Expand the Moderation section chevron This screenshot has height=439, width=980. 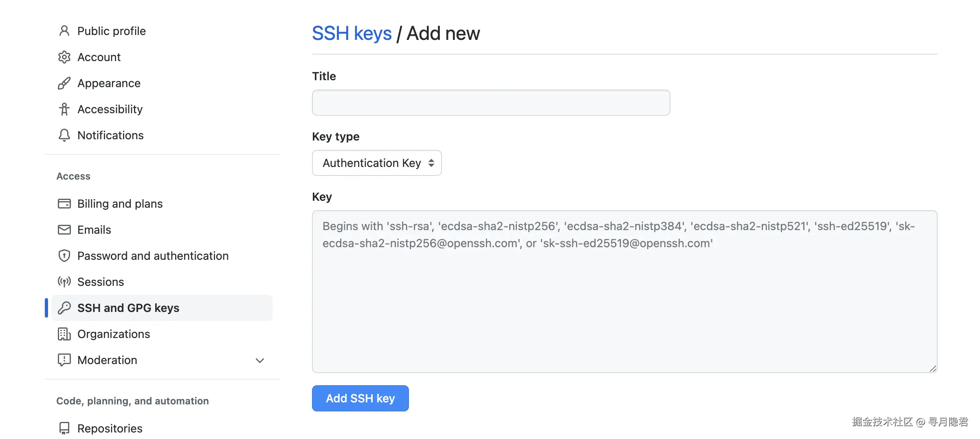point(260,360)
